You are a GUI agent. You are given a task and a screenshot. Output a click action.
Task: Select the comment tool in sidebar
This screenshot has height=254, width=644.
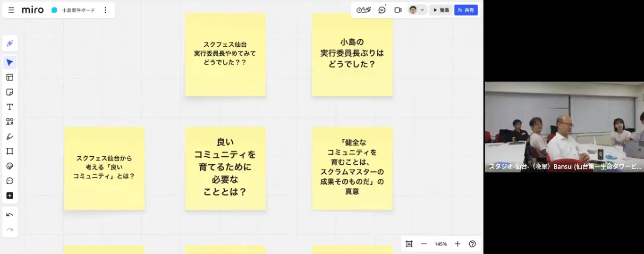pyautogui.click(x=9, y=181)
